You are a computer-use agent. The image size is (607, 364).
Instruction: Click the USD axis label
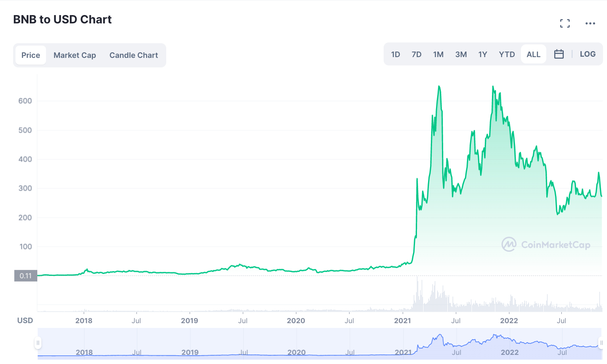coord(25,320)
